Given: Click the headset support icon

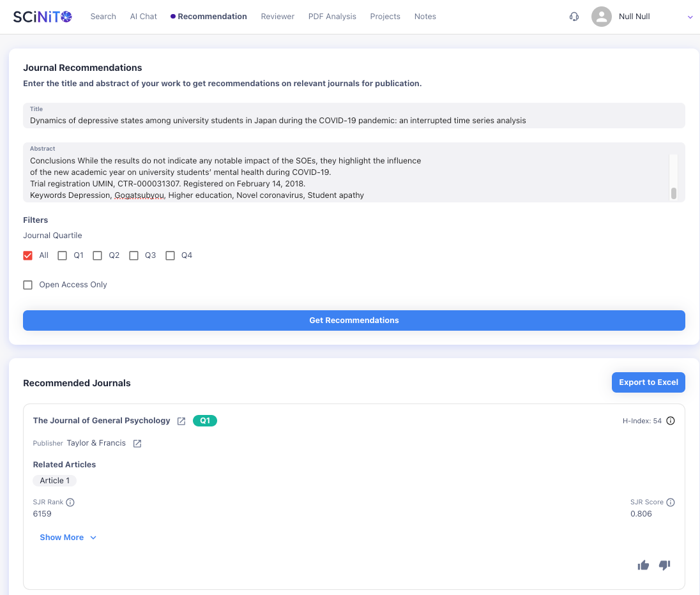Looking at the screenshot, I should [x=574, y=17].
